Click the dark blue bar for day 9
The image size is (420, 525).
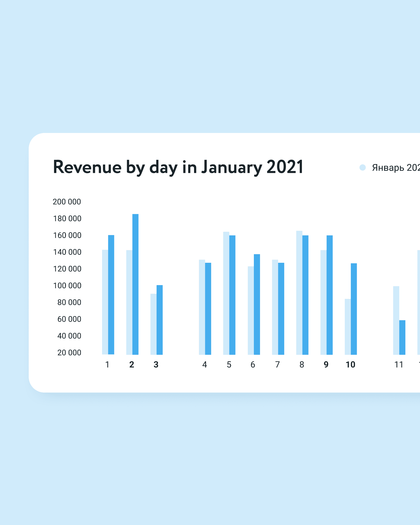[330, 295]
